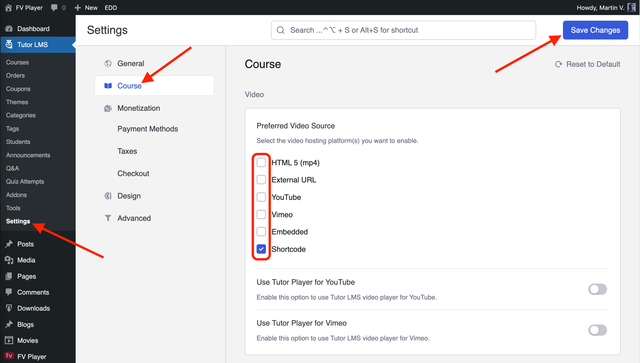Click the Movies icon in sidebar

[9, 340]
